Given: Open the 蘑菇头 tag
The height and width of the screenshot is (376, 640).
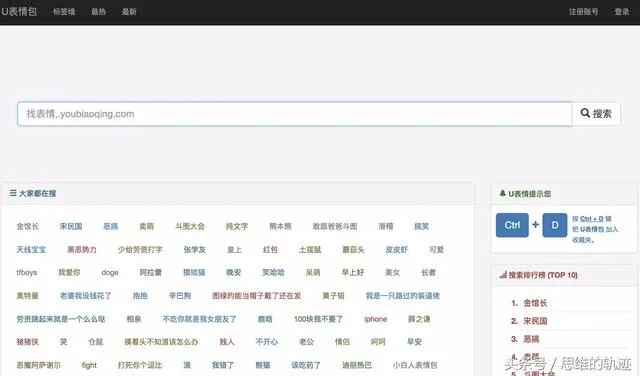Looking at the screenshot, I should (353, 249).
